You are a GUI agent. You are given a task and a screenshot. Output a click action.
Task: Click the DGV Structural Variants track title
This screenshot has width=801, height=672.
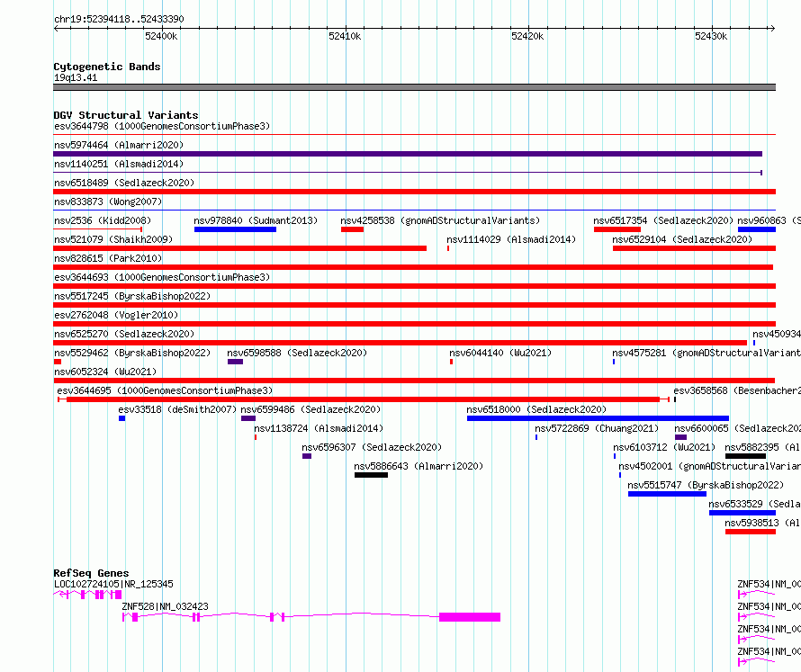[126, 115]
